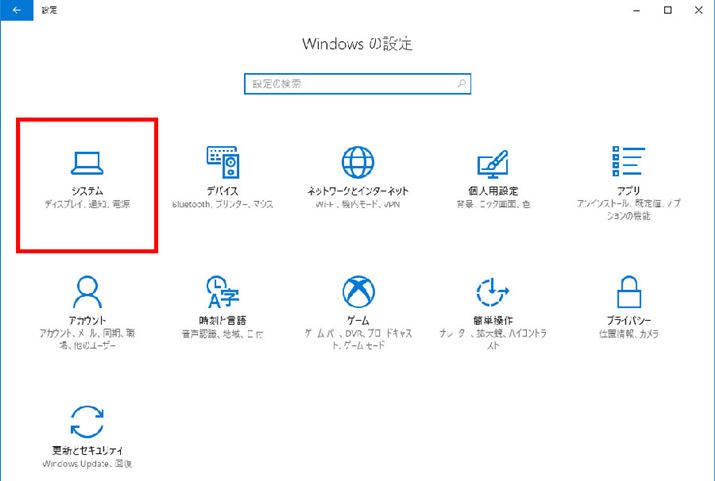This screenshot has height=481, width=715.
Task: Open the 更新とセキュリティ refresh arrows icon
Action: [87, 422]
